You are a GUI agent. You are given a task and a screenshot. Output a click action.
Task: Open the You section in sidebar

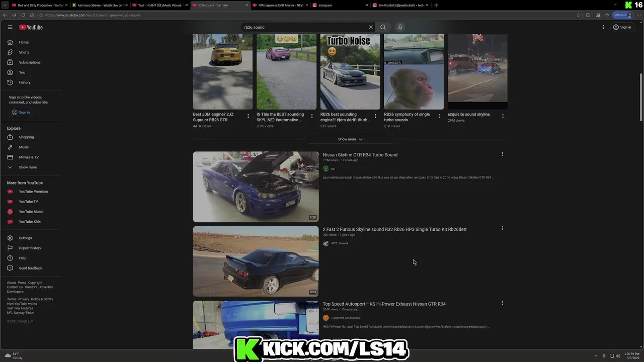point(22,72)
